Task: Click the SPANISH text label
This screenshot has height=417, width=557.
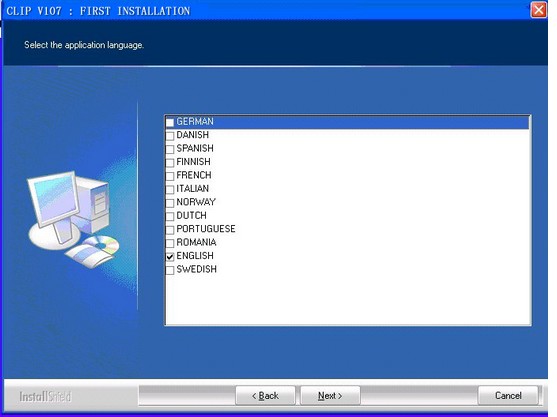Action: (x=195, y=148)
